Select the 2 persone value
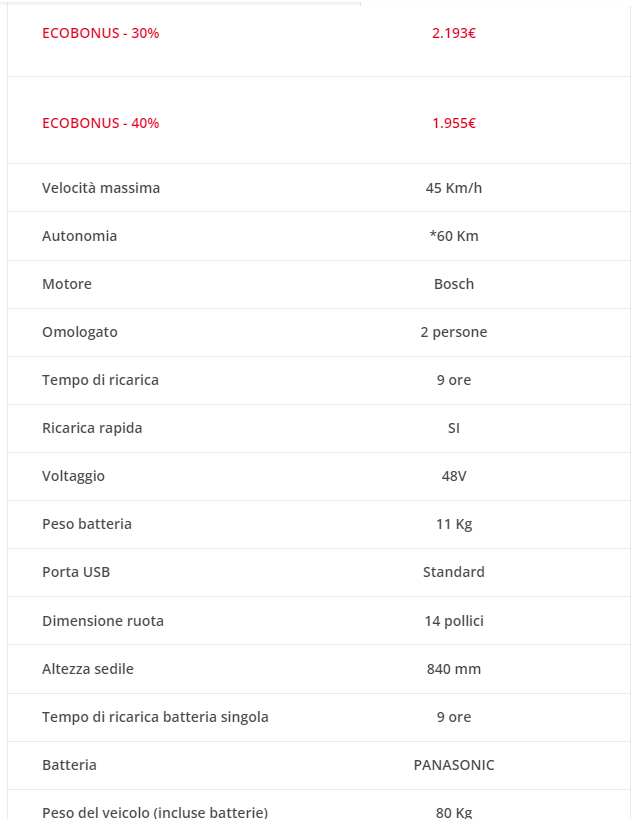 coord(453,332)
